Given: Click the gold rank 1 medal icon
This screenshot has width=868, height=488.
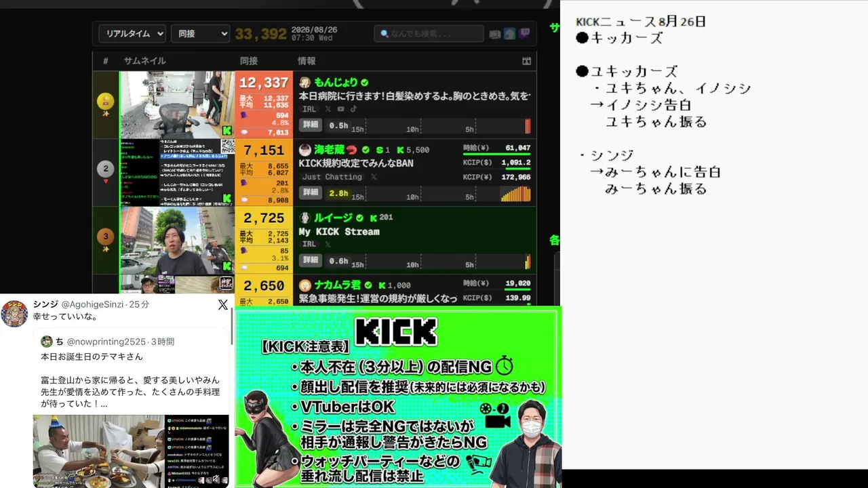Looking at the screenshot, I should [x=106, y=102].
